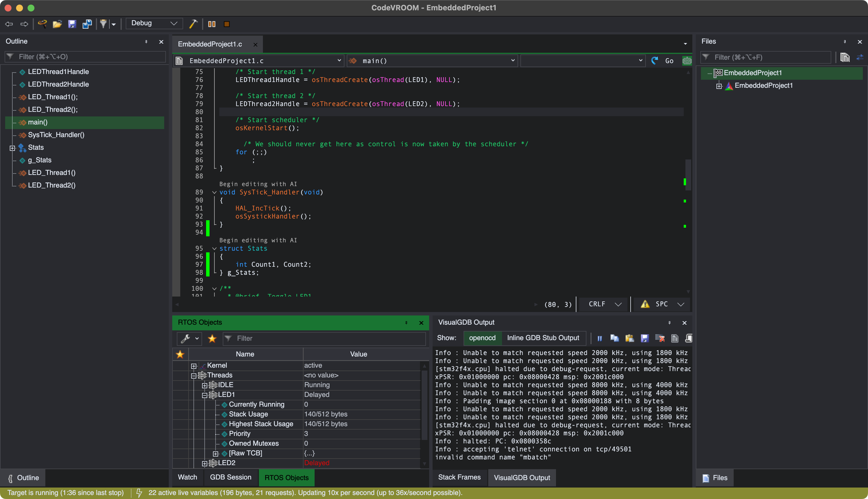Click the Save All toolbar icon
The width and height of the screenshot is (868, 499).
click(87, 24)
